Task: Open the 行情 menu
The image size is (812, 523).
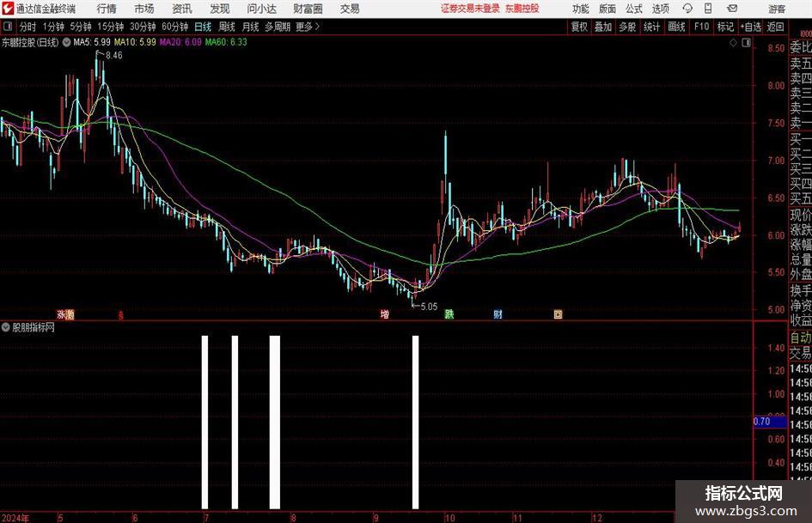Action: [x=107, y=9]
